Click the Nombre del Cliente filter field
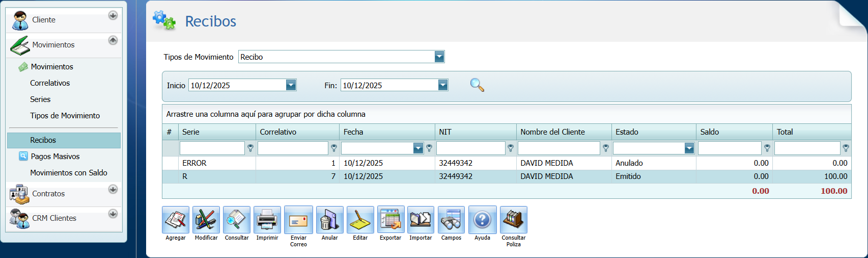 [x=559, y=148]
